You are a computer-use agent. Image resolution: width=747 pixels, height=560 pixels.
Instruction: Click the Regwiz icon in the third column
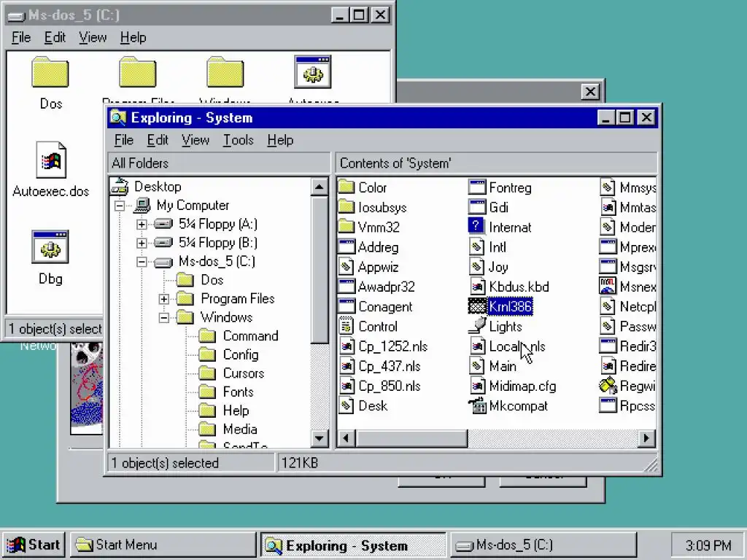click(608, 385)
